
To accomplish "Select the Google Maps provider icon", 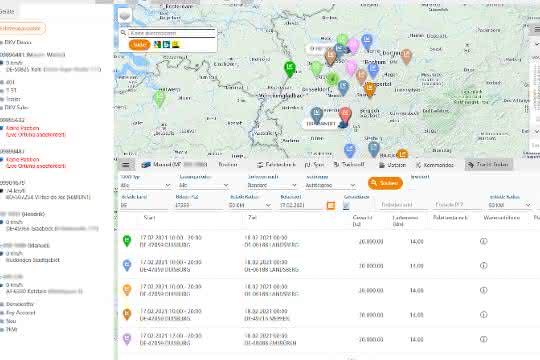I will [157, 44].
